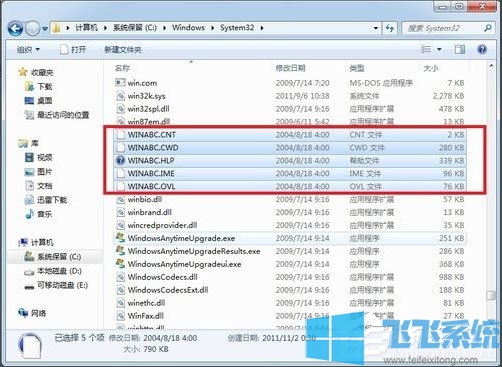Select the 系统保留 (C:) breadcrumb segment
The height and width of the screenshot is (367, 502).
click(x=135, y=28)
